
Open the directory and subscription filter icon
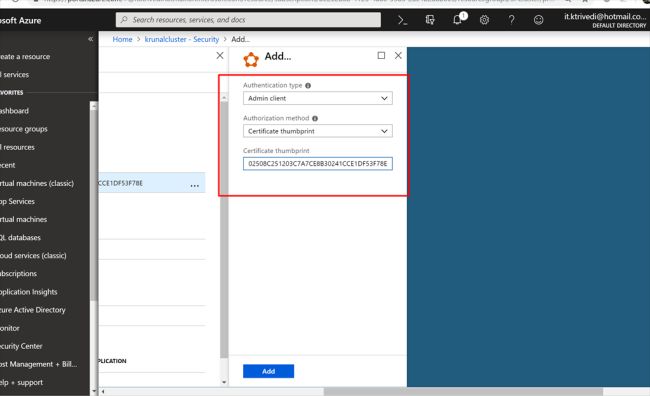430,20
